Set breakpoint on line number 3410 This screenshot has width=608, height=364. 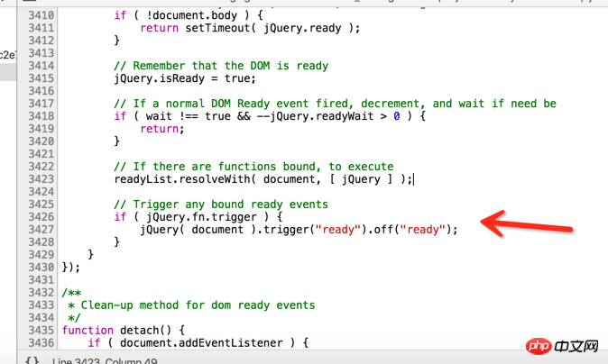(41, 15)
